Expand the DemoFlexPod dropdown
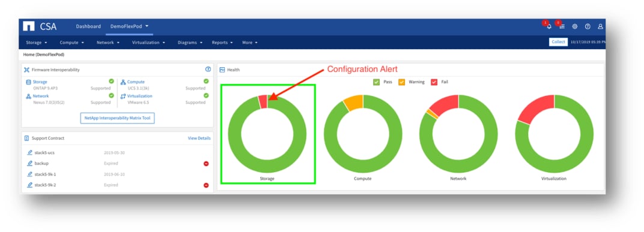644x232 pixels. (x=129, y=26)
